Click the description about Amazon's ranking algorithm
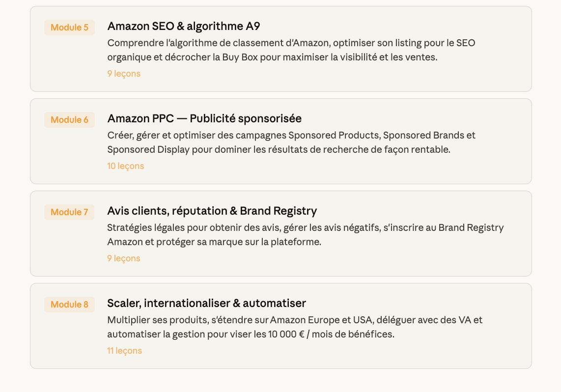Screen dimensions: 561x392 click(x=291, y=50)
